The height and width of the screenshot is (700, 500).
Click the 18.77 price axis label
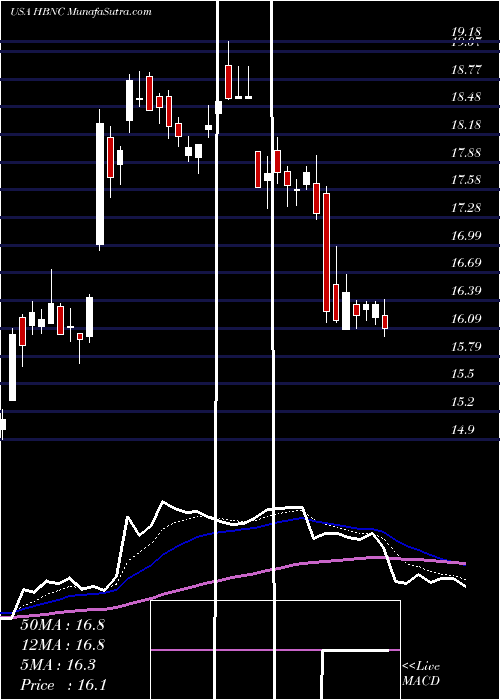466,70
